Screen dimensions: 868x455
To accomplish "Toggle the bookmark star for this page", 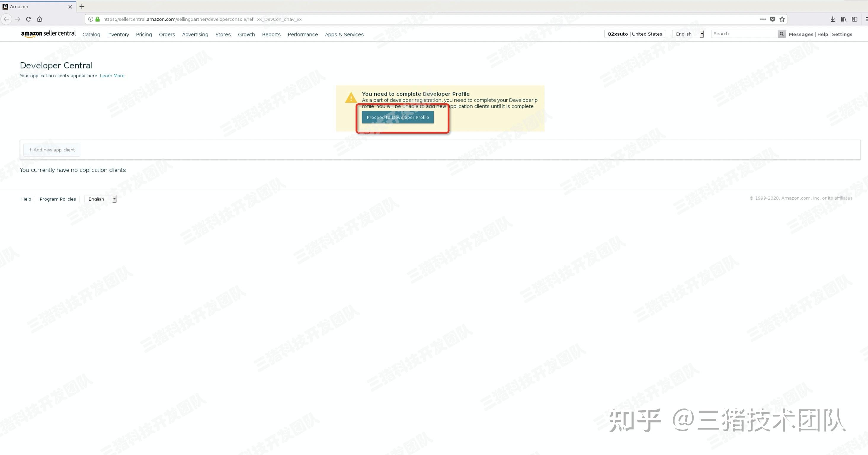I will tap(782, 19).
